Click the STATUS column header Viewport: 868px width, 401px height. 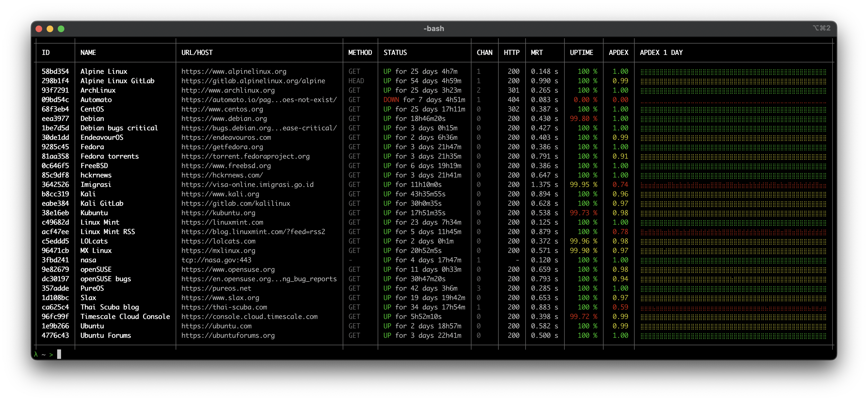tap(395, 52)
